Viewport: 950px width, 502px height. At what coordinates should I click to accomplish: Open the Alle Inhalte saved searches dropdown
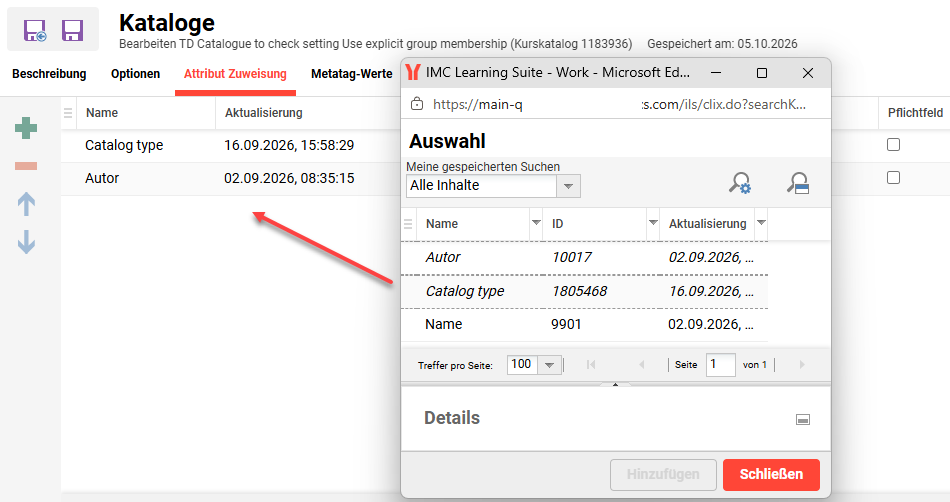pos(568,186)
